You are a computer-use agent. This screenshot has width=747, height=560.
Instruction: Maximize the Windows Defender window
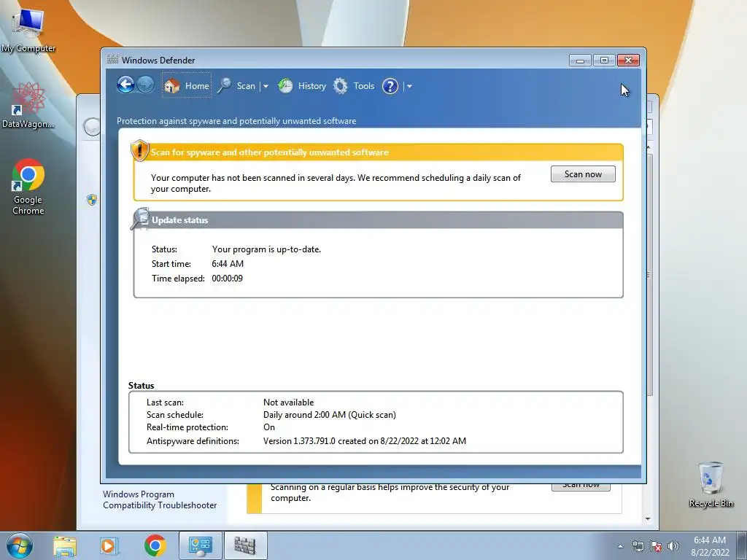coord(604,60)
